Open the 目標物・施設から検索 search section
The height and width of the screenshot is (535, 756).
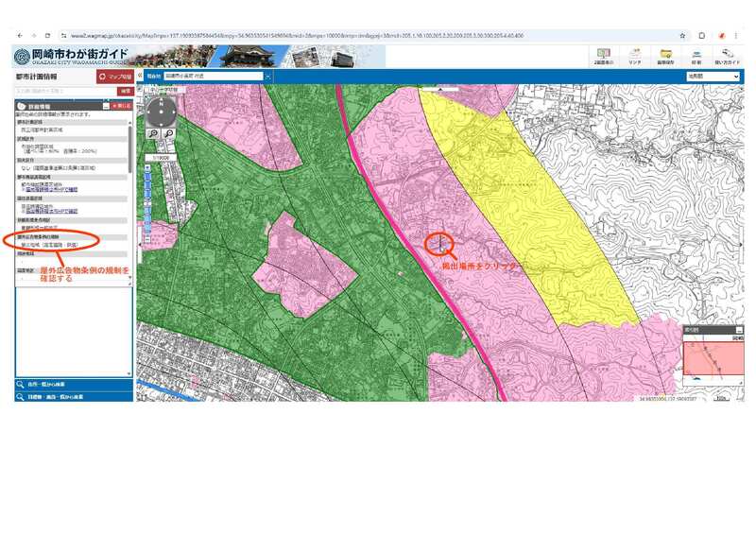coord(68,397)
